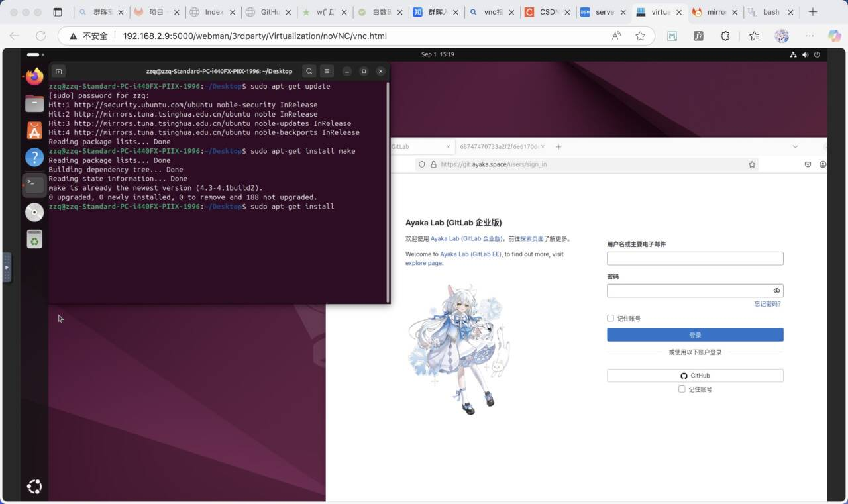Check the 记住账号 box below the GitHub button
This screenshot has height=504, width=848.
(x=682, y=389)
